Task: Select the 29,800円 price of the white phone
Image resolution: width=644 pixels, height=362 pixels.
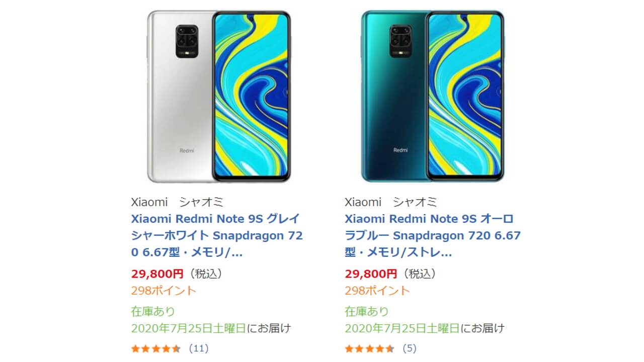Action: [x=157, y=274]
